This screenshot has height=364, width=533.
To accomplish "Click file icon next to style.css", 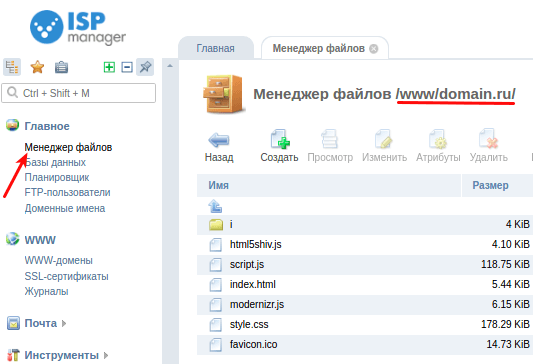I will (x=216, y=325).
